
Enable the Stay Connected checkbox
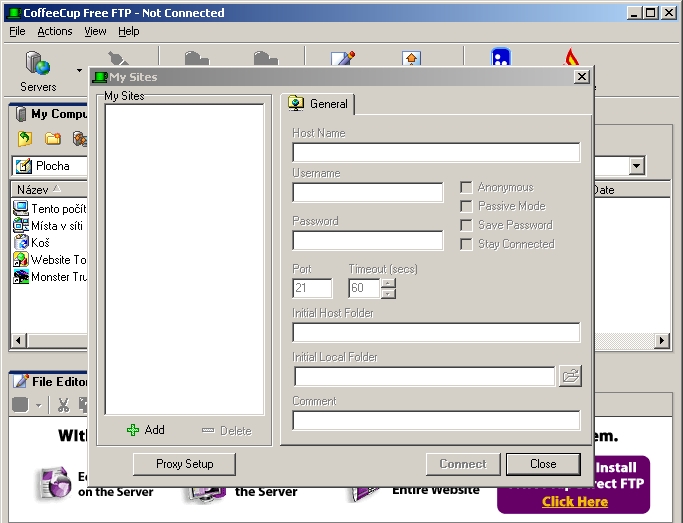pyautogui.click(x=466, y=244)
